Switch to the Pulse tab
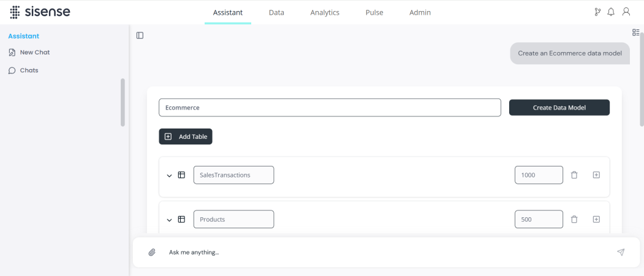644x276 pixels. click(374, 12)
